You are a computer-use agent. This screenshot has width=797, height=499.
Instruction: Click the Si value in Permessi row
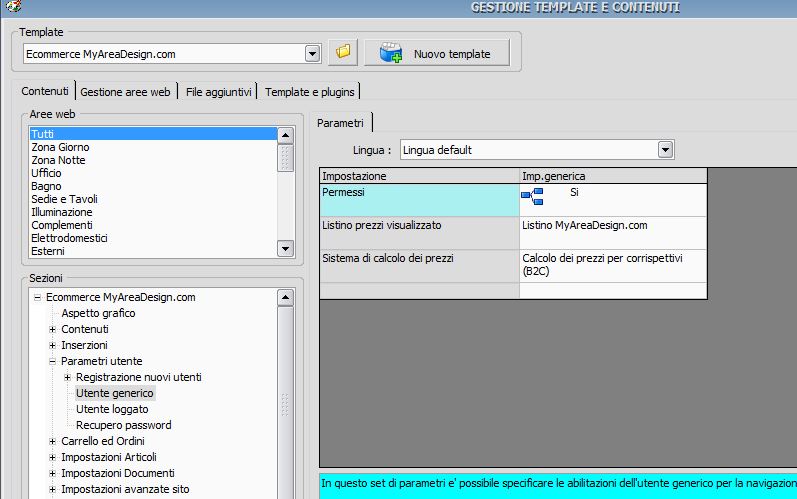[x=574, y=193]
